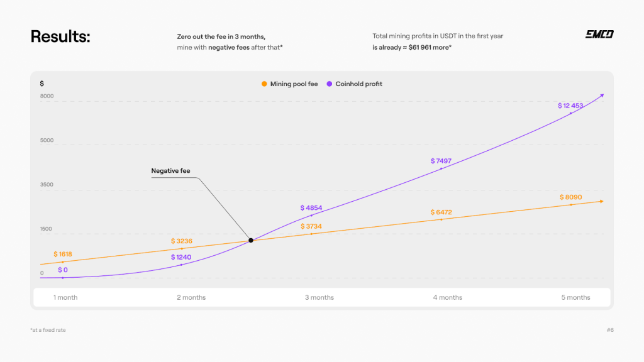Image resolution: width=644 pixels, height=362 pixels.
Task: Click the "8000" y-axis value
Action: click(x=47, y=96)
